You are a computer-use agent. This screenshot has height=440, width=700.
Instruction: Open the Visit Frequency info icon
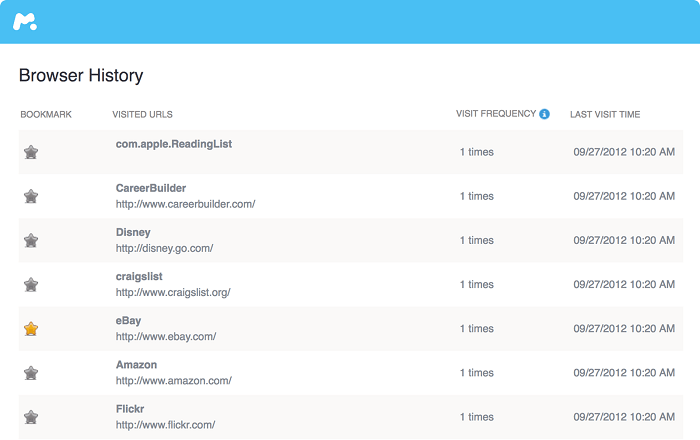[544, 114]
